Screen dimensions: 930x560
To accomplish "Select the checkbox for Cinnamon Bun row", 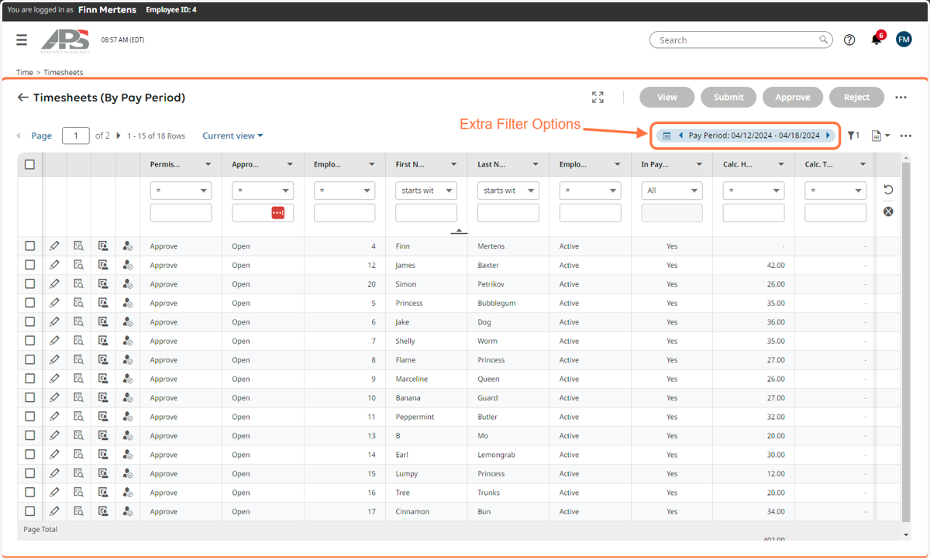I will (x=29, y=511).
